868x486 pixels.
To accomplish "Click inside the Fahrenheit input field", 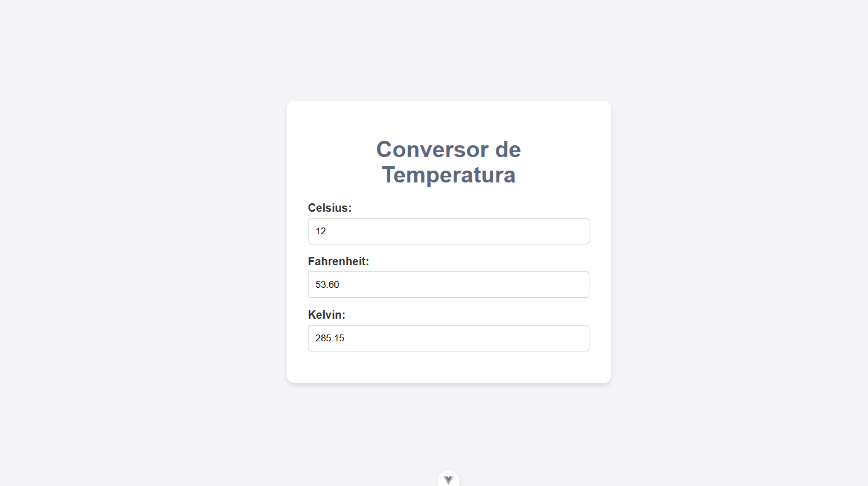I will pyautogui.click(x=449, y=284).
